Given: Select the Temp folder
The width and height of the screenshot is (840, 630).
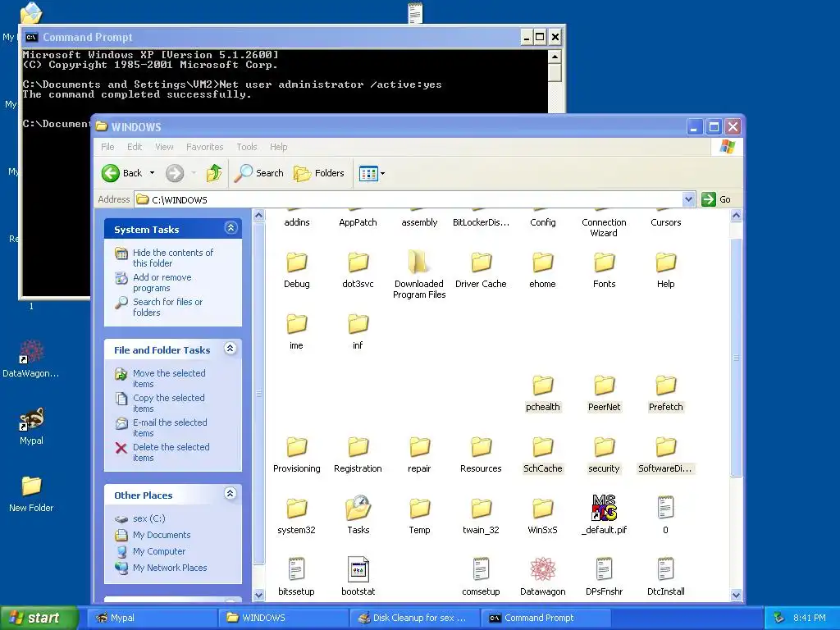Looking at the screenshot, I should pos(419,516).
